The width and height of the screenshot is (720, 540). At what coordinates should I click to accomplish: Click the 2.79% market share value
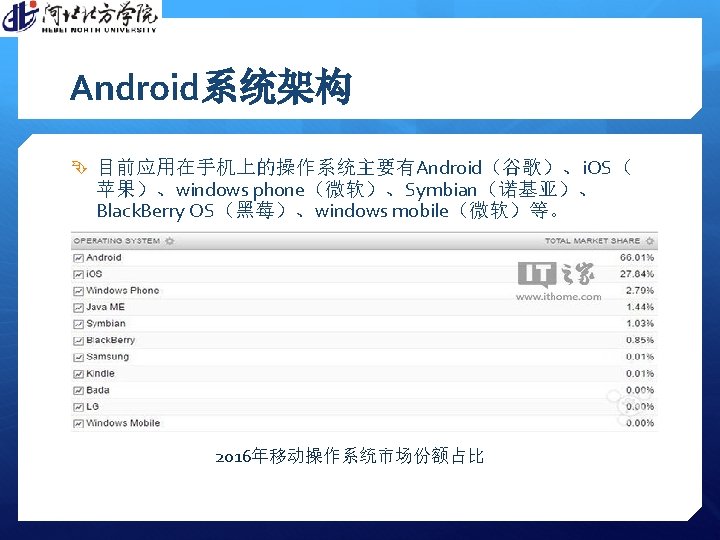click(x=640, y=291)
